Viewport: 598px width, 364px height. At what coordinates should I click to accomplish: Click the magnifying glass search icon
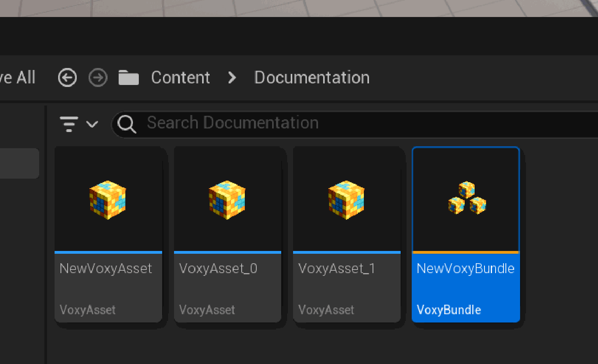click(x=127, y=124)
